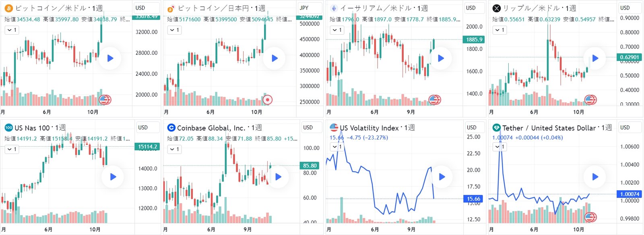
Task: Start playback on the Ripple/USD chart
Action: click(595, 58)
